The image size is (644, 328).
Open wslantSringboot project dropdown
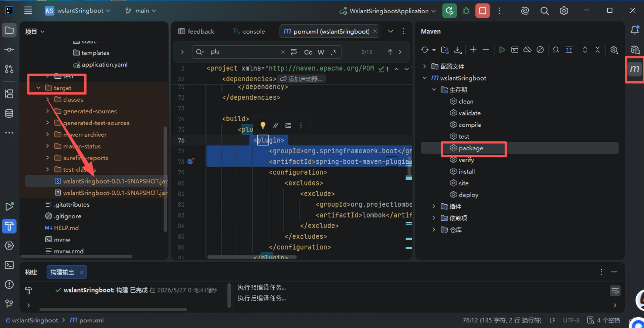click(x=78, y=11)
